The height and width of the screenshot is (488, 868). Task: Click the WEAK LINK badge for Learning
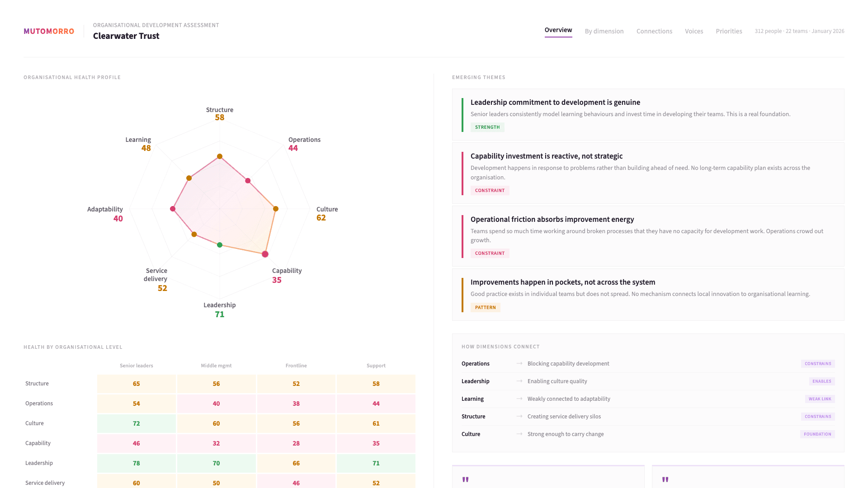[820, 399]
